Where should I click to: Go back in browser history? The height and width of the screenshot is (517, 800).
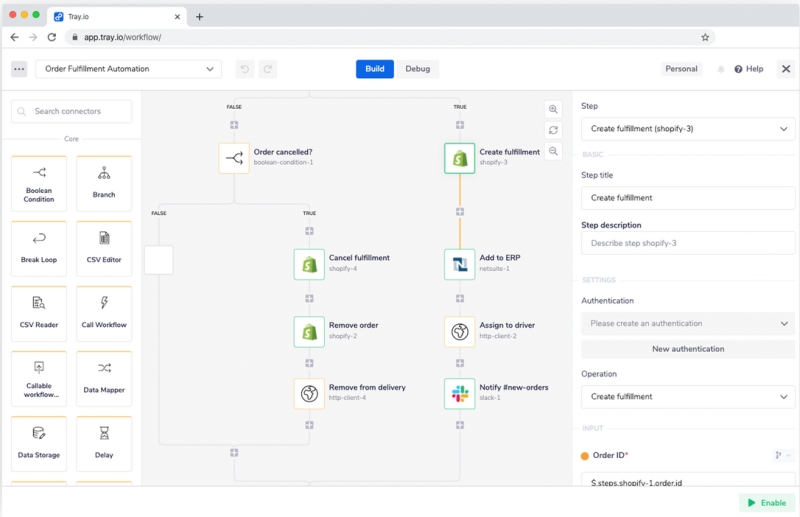point(14,37)
